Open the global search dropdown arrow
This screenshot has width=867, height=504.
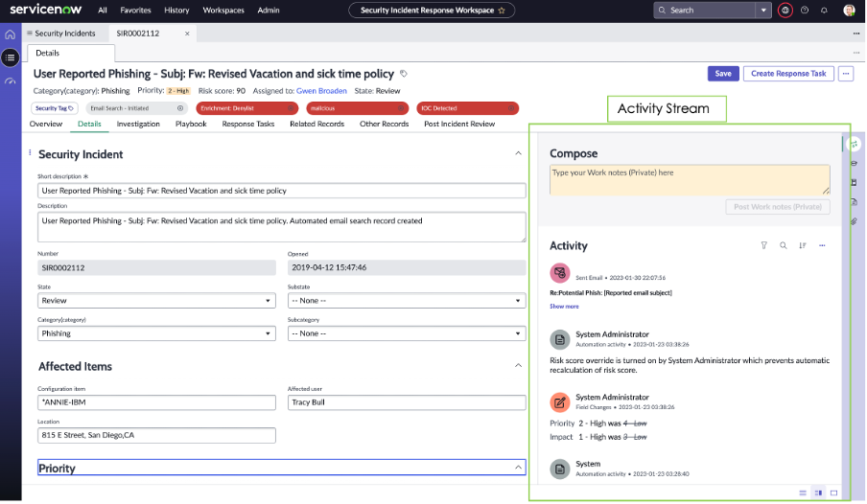[763, 10]
